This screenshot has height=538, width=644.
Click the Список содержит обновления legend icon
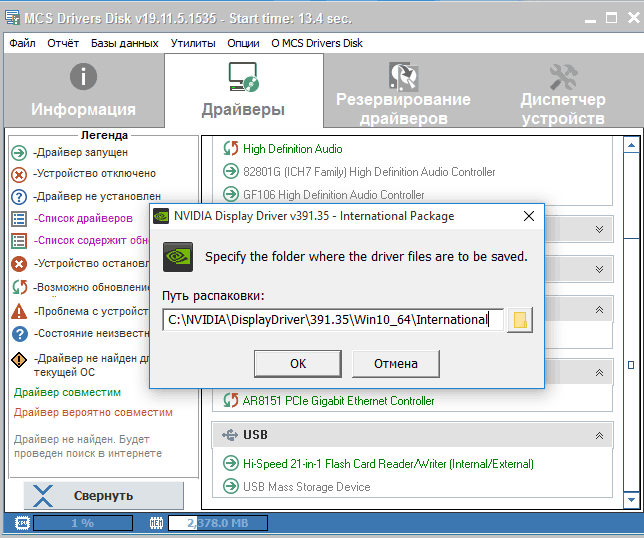click(x=19, y=241)
